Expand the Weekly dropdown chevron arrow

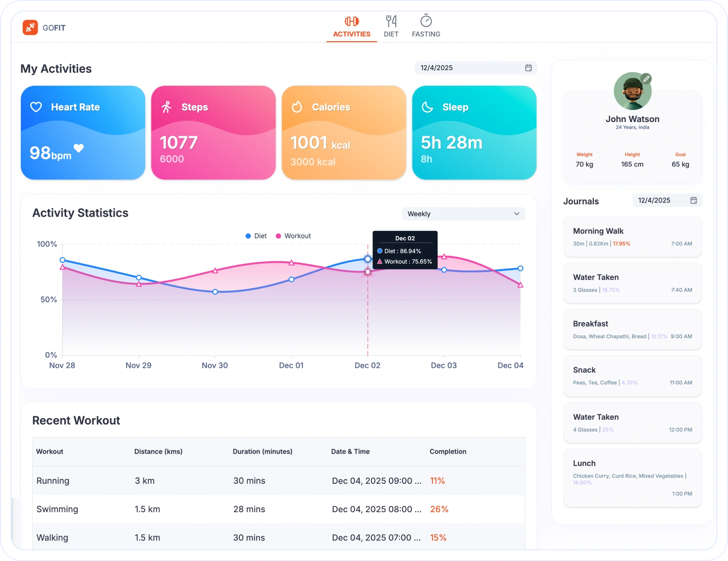[517, 214]
